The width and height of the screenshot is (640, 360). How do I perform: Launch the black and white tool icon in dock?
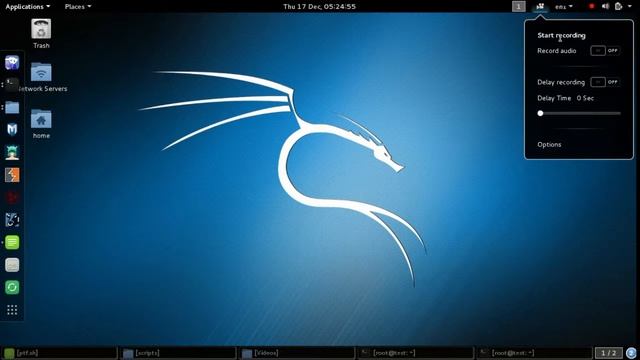(x=12, y=220)
